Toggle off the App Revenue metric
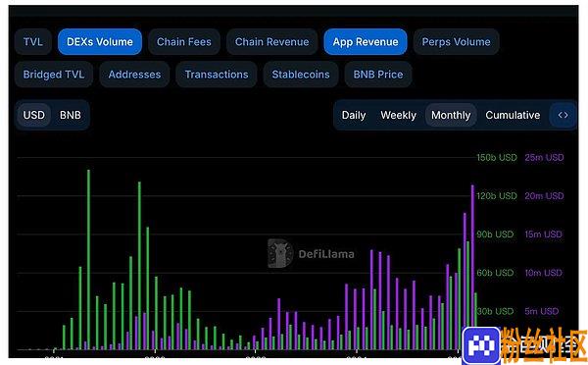Image resolution: width=588 pixels, height=365 pixels. tap(366, 41)
